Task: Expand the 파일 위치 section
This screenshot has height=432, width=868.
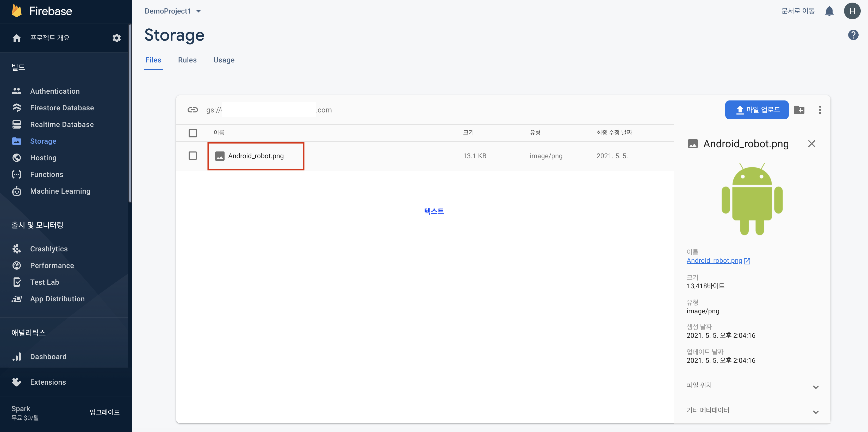Action: 752,385
